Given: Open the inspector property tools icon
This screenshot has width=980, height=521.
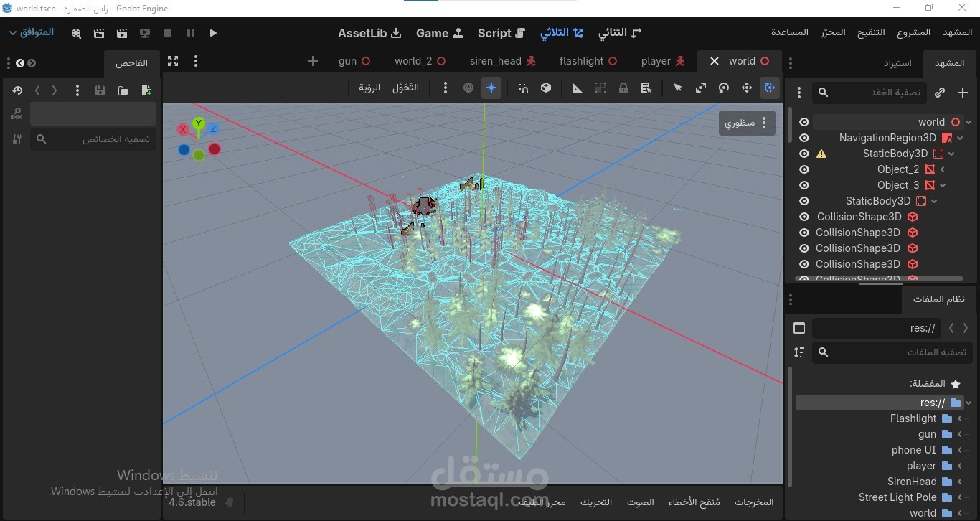Looking at the screenshot, I should 17,139.
